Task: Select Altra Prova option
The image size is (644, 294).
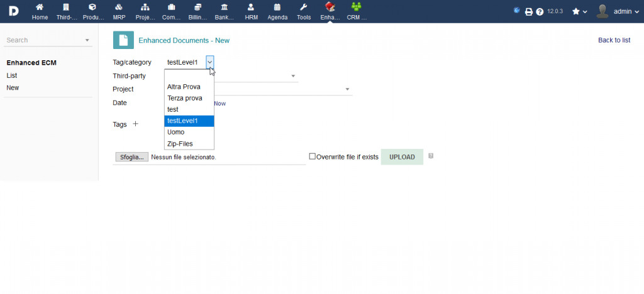Action: (189, 87)
